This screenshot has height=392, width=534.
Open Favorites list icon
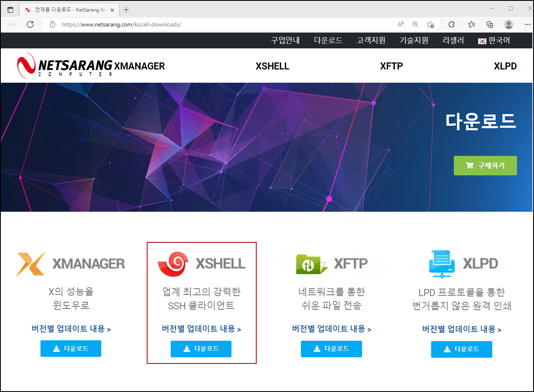click(472, 24)
